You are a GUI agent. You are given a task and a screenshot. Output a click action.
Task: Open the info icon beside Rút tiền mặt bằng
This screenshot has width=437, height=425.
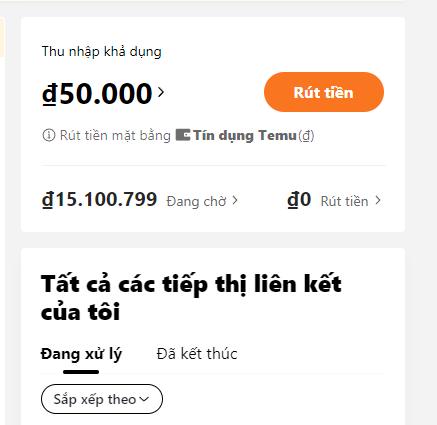click(49, 135)
